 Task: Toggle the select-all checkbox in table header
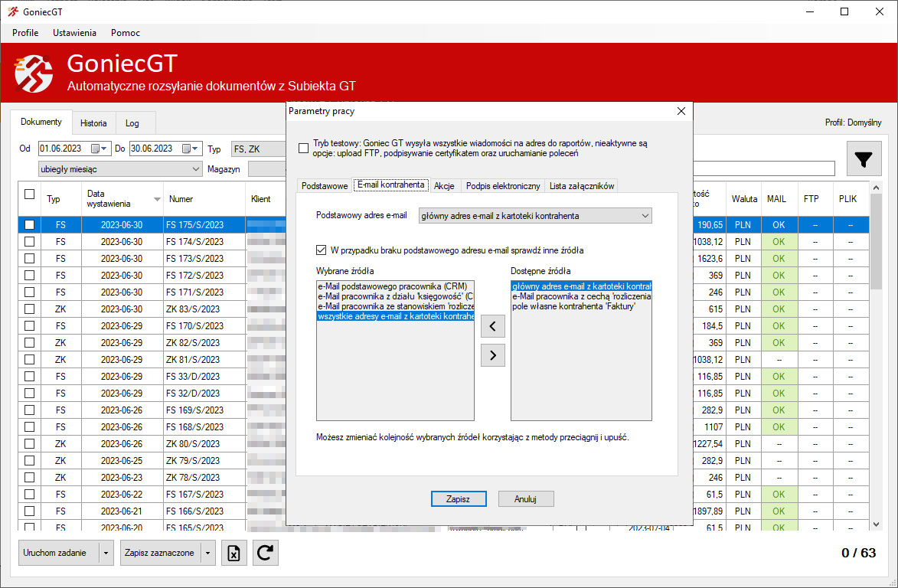30,194
